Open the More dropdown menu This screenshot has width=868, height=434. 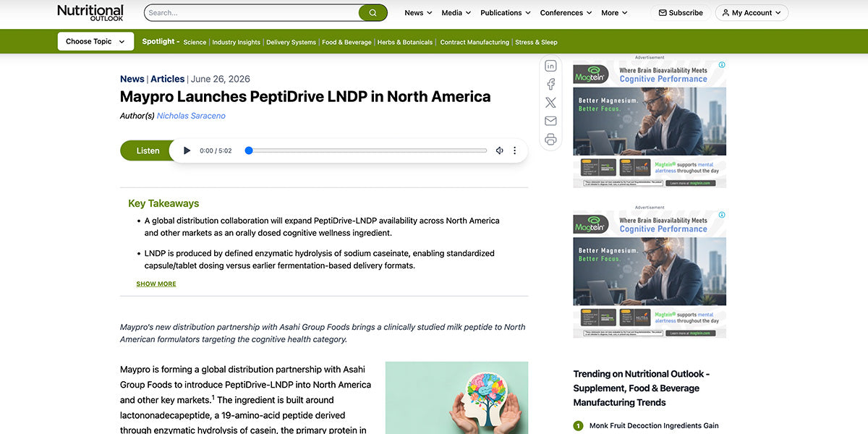[x=614, y=13]
